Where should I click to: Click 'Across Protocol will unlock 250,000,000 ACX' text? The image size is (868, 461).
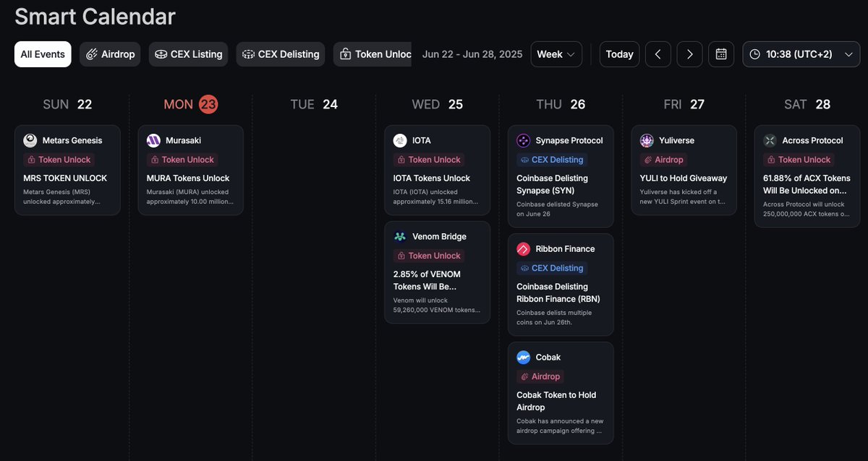[x=807, y=208]
